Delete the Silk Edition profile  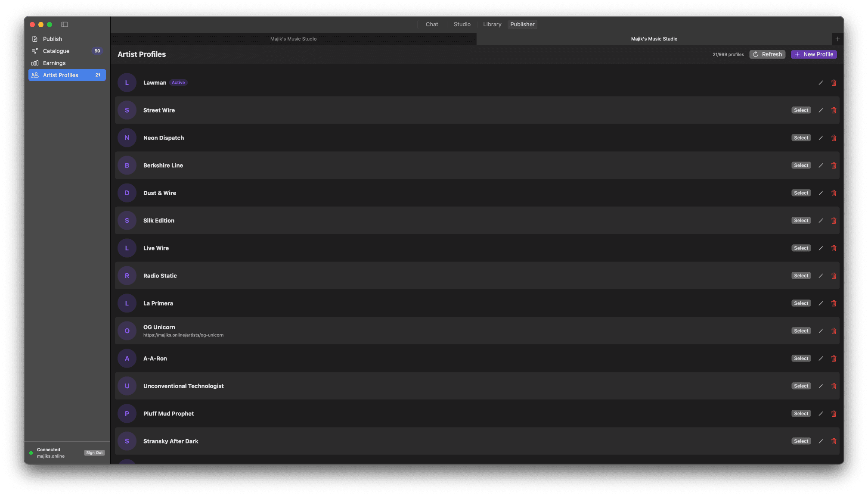point(834,221)
